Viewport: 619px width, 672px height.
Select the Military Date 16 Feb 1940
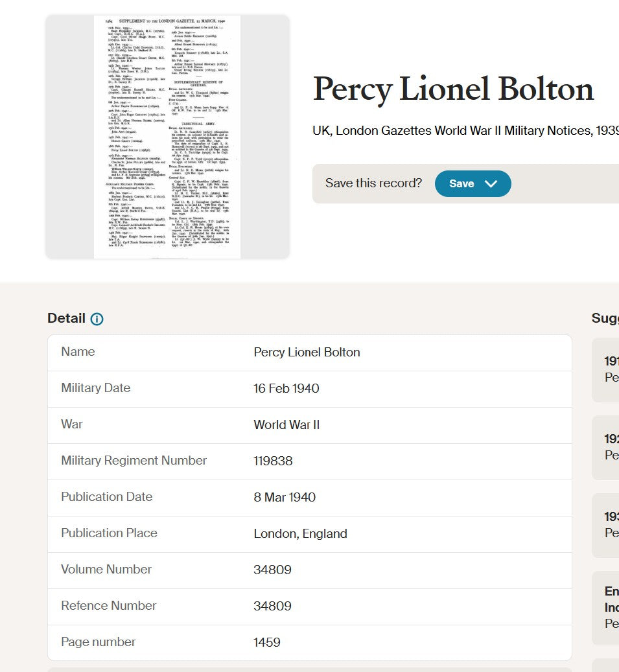click(286, 388)
